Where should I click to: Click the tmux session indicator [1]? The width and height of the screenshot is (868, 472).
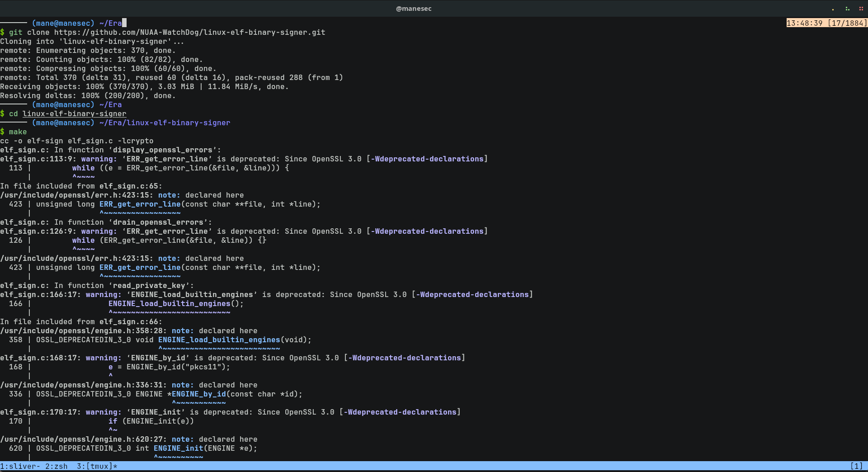pyautogui.click(x=856, y=466)
